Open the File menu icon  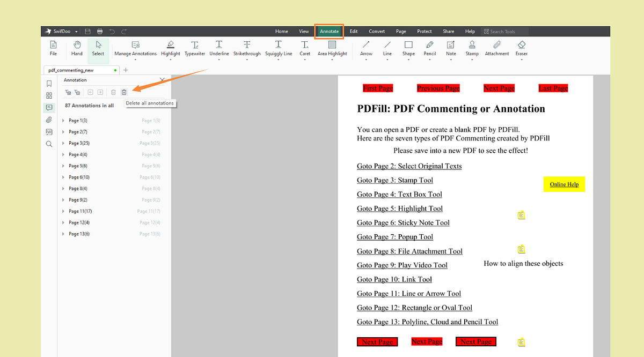click(x=53, y=48)
